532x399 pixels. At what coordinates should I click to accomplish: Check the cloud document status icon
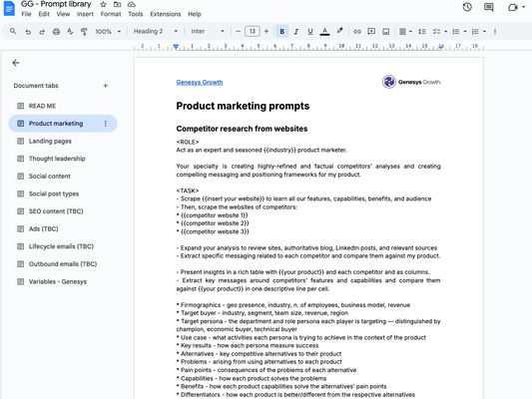132,4
